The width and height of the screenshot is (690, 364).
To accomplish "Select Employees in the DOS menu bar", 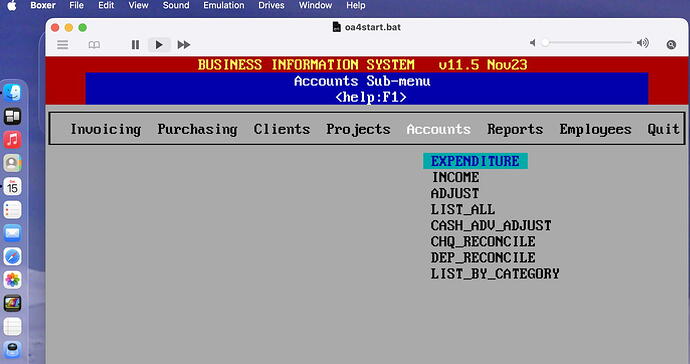I will pyautogui.click(x=595, y=129).
